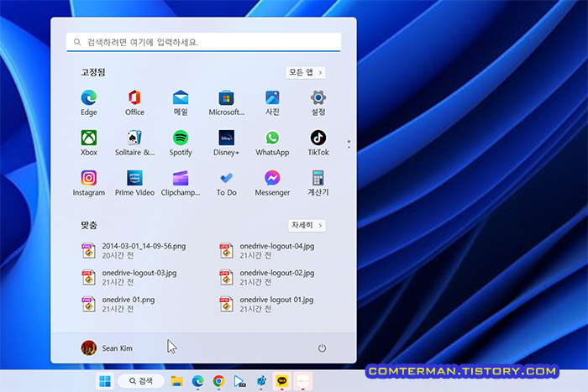Image resolution: width=588 pixels, height=392 pixels.
Task: Open the Sean Kim user profile
Action: (x=107, y=348)
